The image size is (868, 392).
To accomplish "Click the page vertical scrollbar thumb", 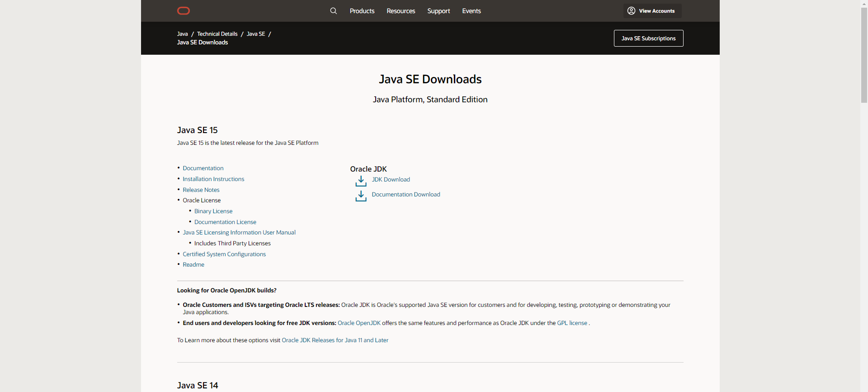I will click(x=864, y=55).
